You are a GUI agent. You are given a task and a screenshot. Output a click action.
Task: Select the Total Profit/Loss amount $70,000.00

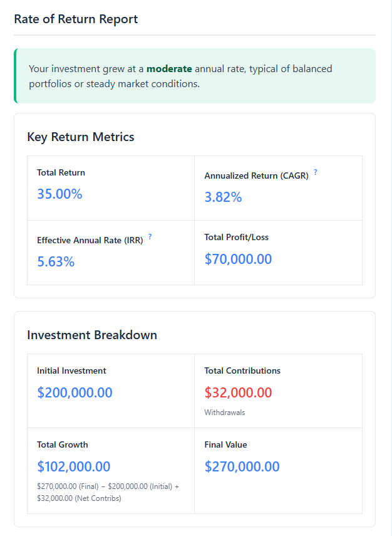point(239,258)
